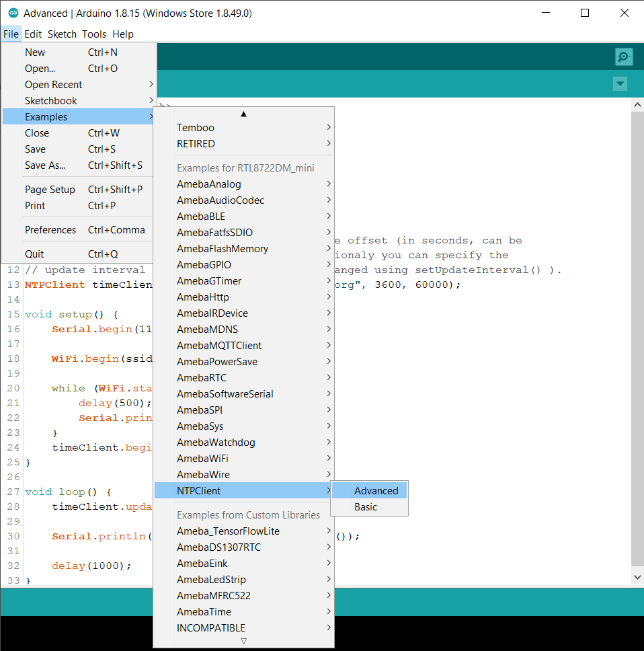Open the AmebaLedStrip examples submenu
This screenshot has height=651, width=644.
[243, 580]
